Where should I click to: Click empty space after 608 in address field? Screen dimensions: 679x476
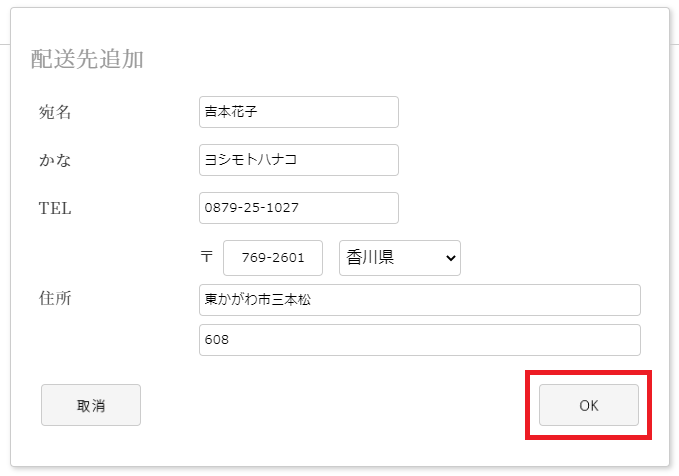433,340
